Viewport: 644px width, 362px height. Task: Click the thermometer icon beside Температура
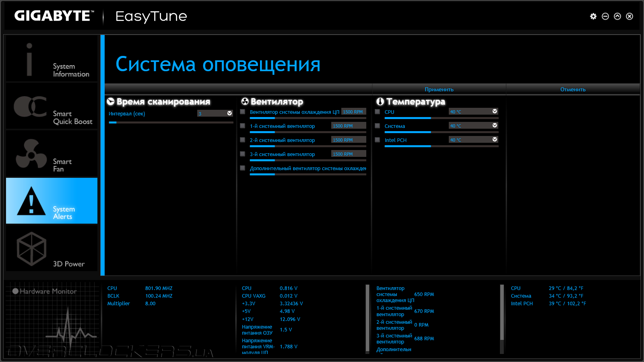(x=380, y=101)
